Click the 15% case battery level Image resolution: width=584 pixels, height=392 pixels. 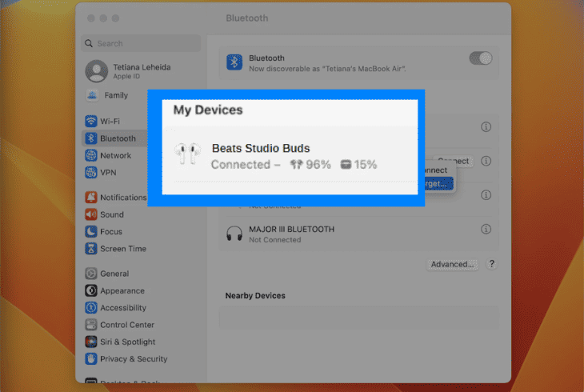click(x=358, y=164)
